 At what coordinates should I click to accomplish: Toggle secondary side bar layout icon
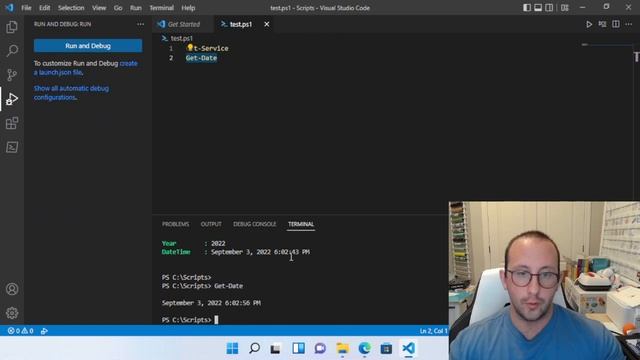point(549,8)
